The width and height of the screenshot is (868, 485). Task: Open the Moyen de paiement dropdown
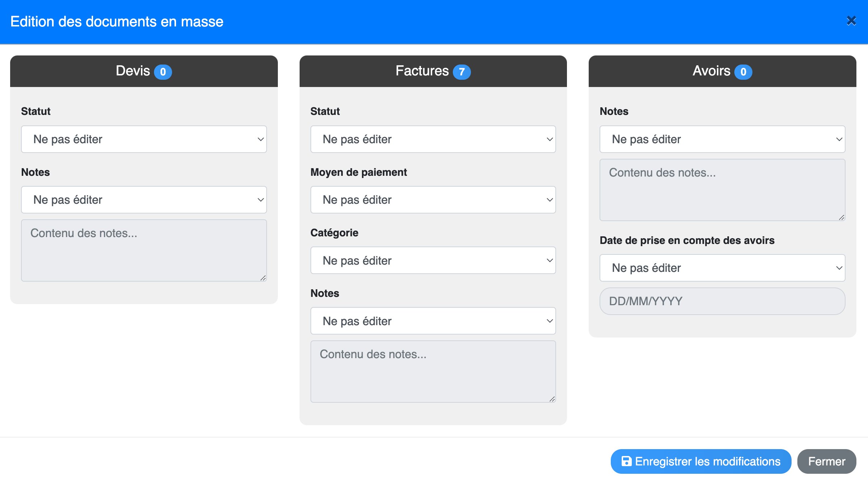click(433, 200)
